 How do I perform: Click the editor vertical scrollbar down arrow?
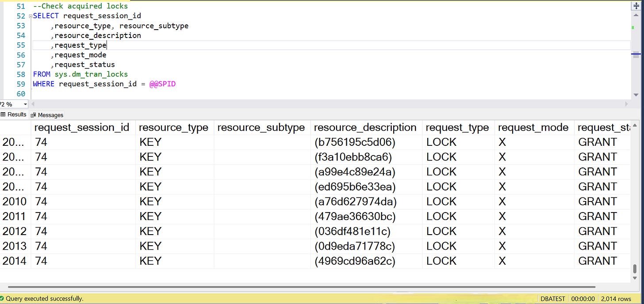pyautogui.click(x=636, y=95)
